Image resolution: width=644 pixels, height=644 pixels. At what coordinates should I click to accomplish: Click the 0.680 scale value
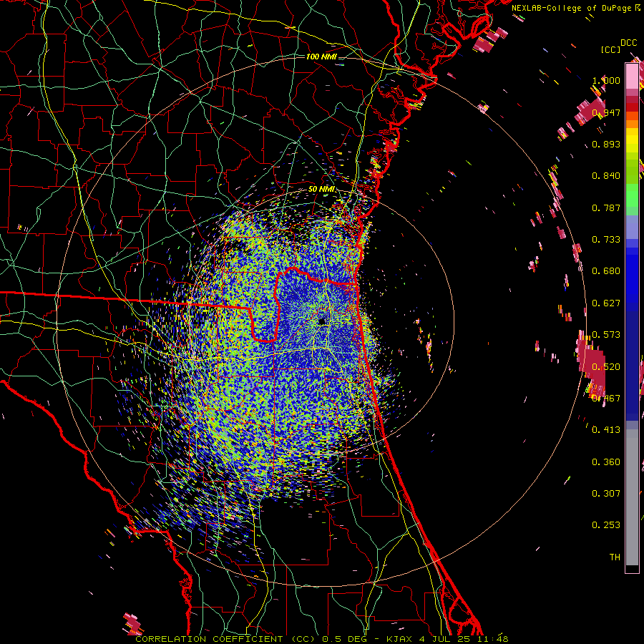pos(606,271)
